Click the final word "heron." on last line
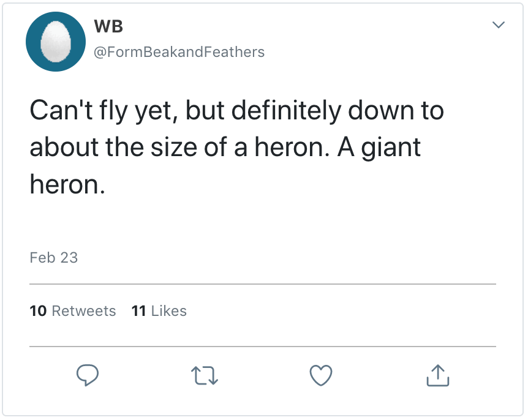The image size is (528, 420). (67, 184)
